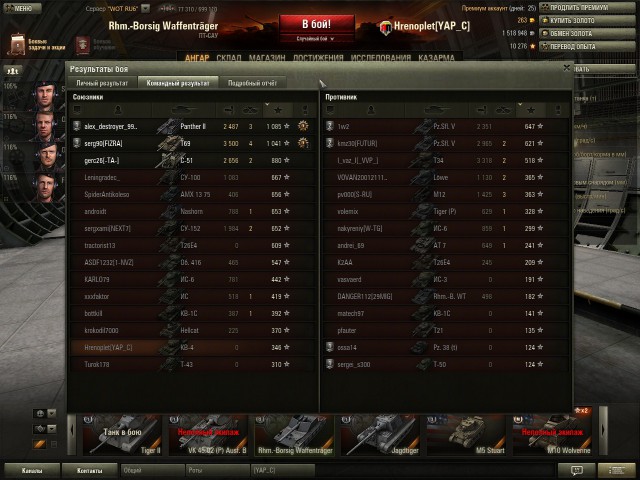640x480 pixels.
Task: Click platoon badge next to alex_destroyer_99
Action: point(76,126)
